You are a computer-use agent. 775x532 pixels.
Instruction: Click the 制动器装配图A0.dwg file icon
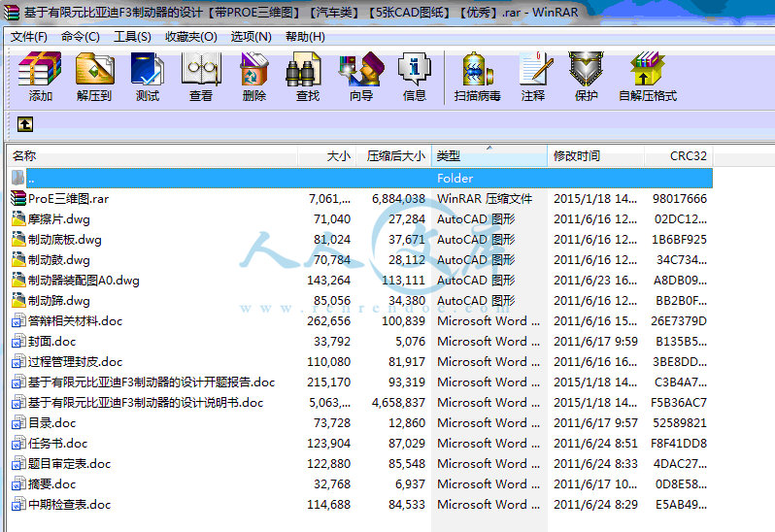click(18, 281)
